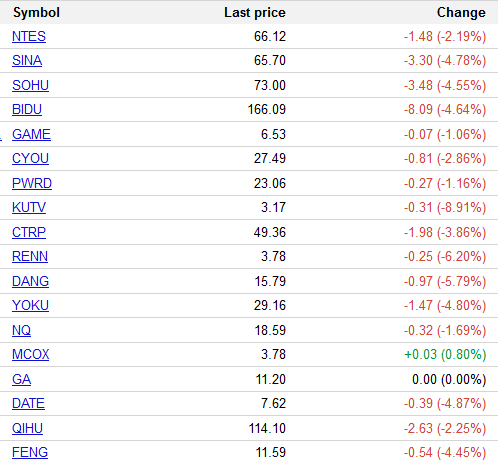
Task: Click the MCOX stock link
Action: point(31,355)
